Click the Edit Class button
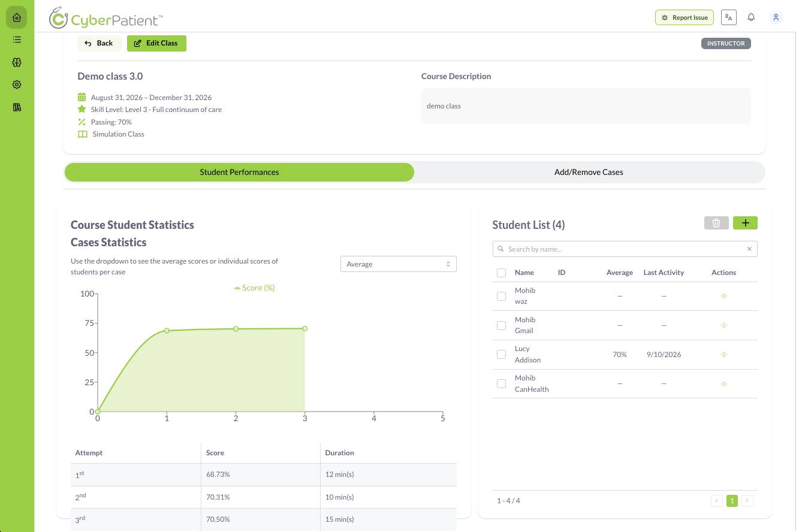Screen dimensions: 796x532 (156, 43)
